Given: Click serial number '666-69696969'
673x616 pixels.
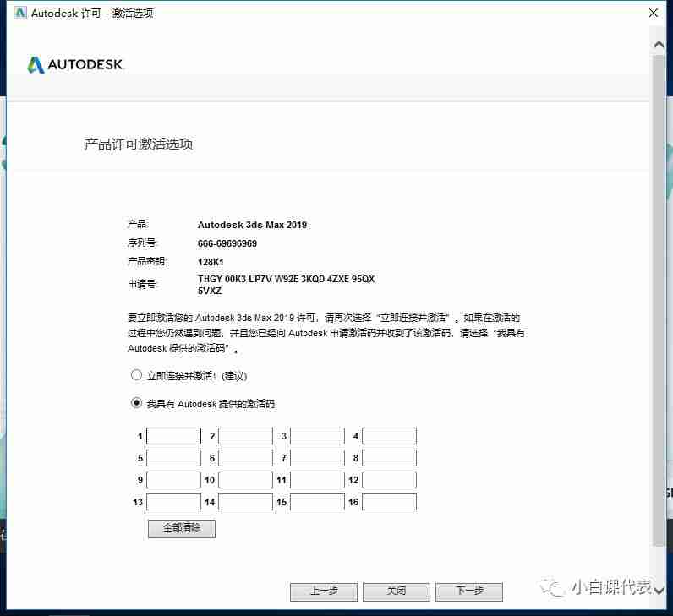Looking at the screenshot, I should [x=227, y=243].
